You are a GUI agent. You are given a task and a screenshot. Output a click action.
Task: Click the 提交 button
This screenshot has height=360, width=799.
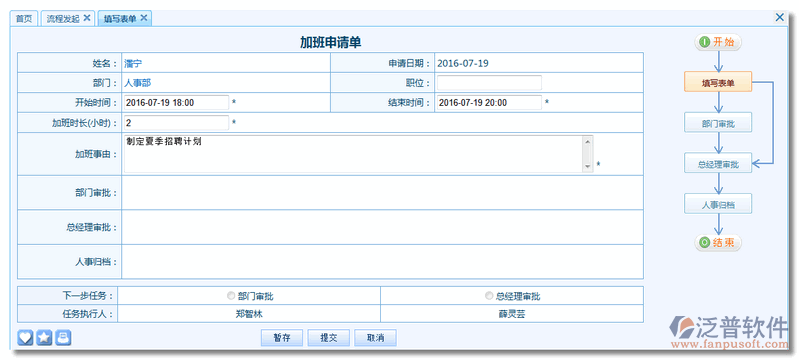pyautogui.click(x=329, y=338)
